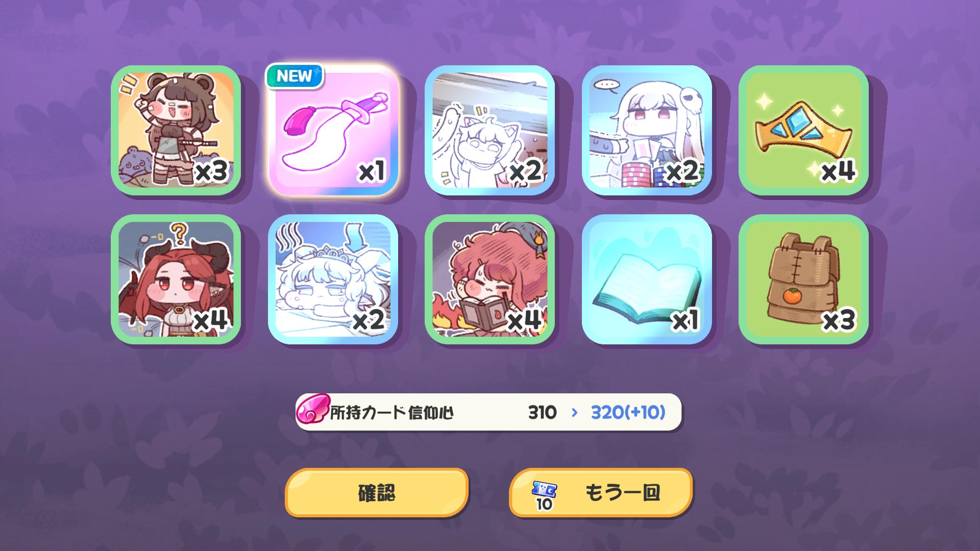Screen dimensions: 980x551
Task: Open the NEW pink dagger card
Action: tap(333, 130)
